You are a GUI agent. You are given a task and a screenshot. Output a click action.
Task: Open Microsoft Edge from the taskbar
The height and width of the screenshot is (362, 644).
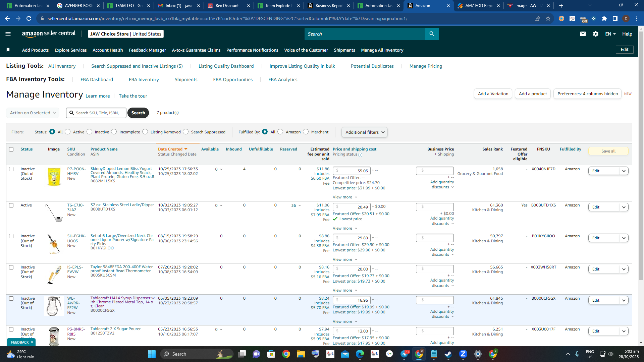click(360, 354)
